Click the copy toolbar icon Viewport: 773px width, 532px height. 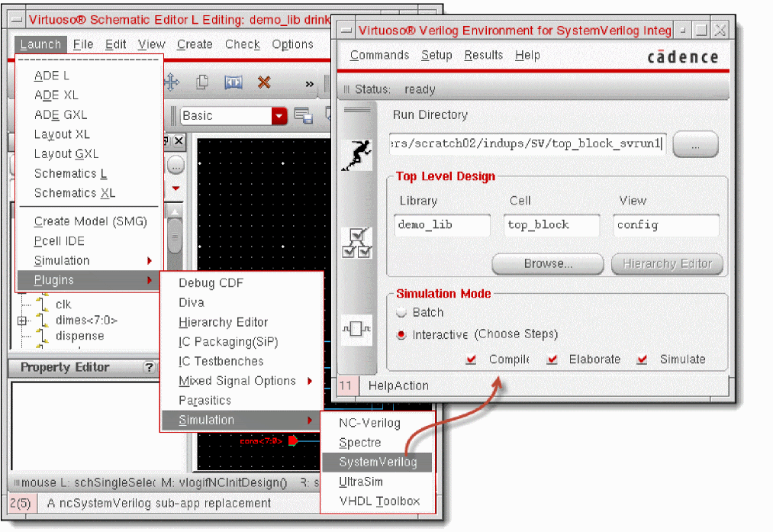tap(202, 82)
